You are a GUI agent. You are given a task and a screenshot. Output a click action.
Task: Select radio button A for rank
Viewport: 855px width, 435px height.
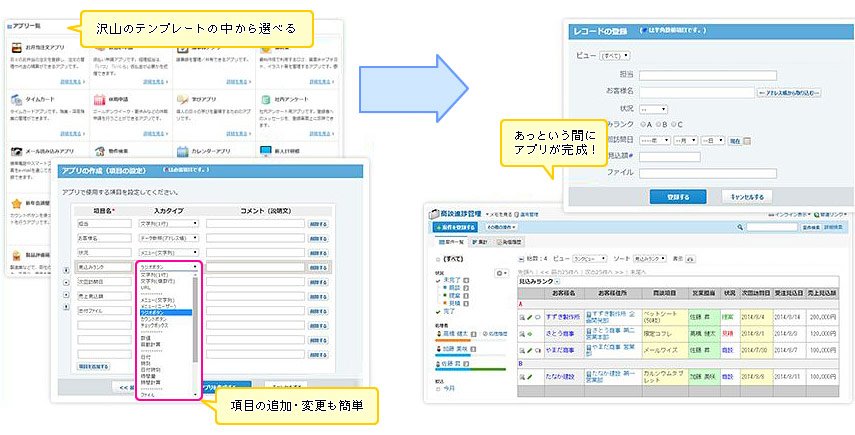[642, 124]
